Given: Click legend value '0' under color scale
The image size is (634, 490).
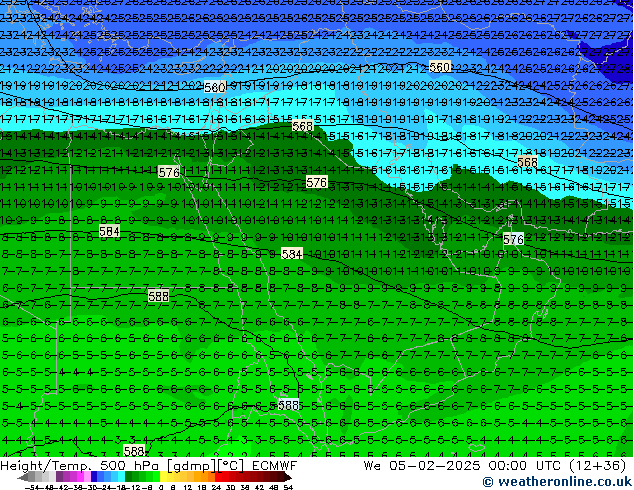Looking at the screenshot, I should (x=161, y=488).
